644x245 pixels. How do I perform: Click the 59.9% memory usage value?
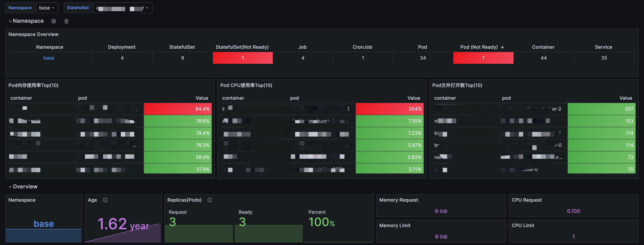click(x=203, y=157)
